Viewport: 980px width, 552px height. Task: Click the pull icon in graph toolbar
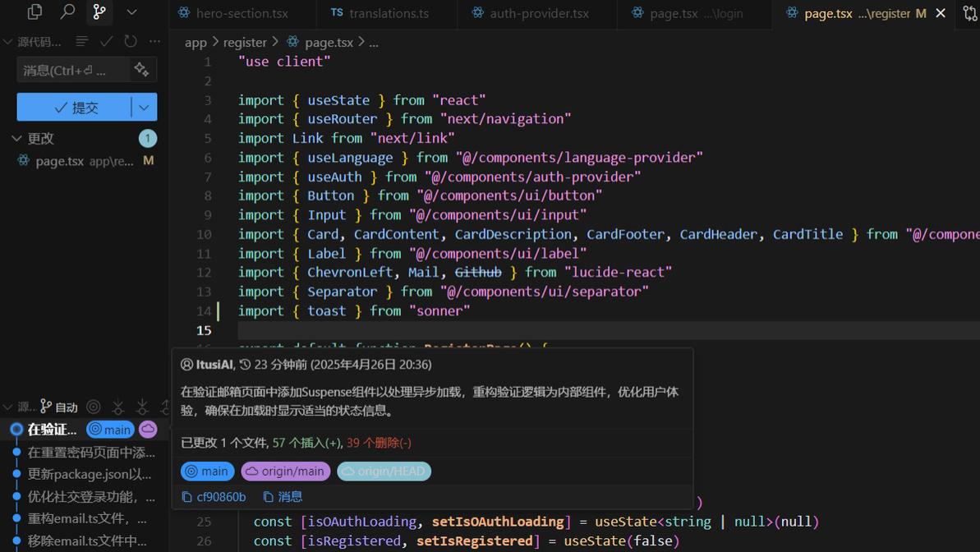click(142, 407)
